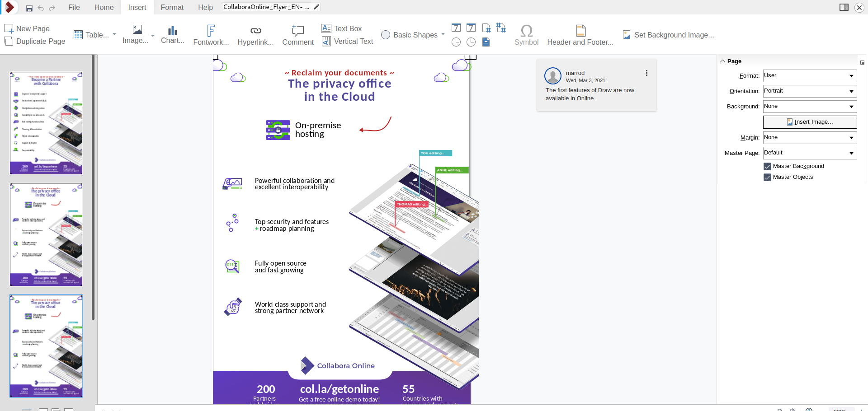Switch to the Format tab
This screenshot has width=868, height=411.
(172, 7)
